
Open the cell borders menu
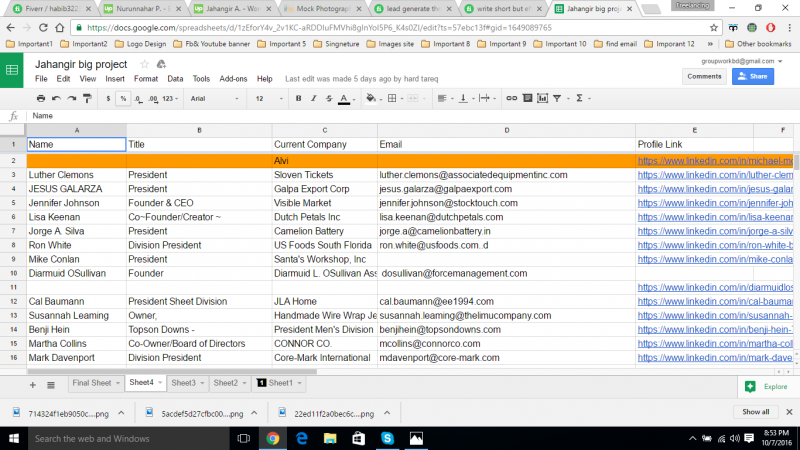click(392, 98)
